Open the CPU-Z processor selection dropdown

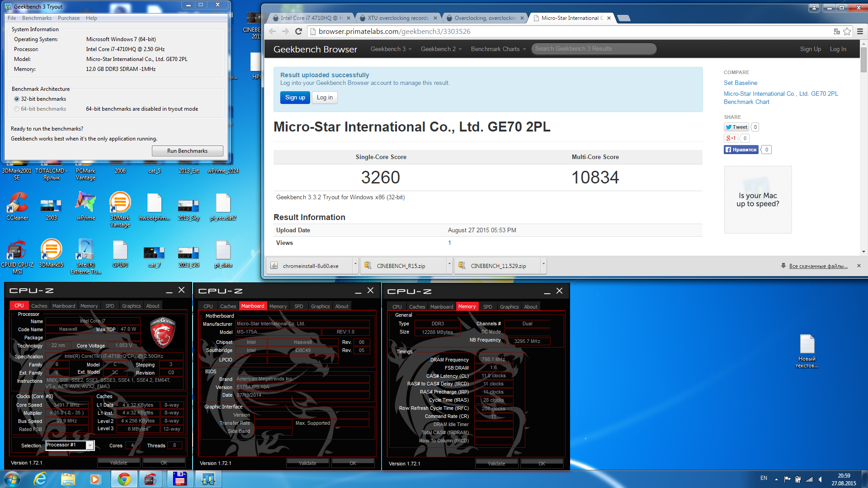(90, 446)
